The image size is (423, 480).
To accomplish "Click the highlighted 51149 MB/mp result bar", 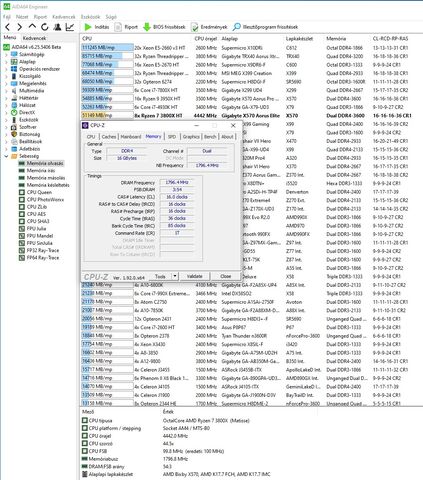I will pos(107,115).
